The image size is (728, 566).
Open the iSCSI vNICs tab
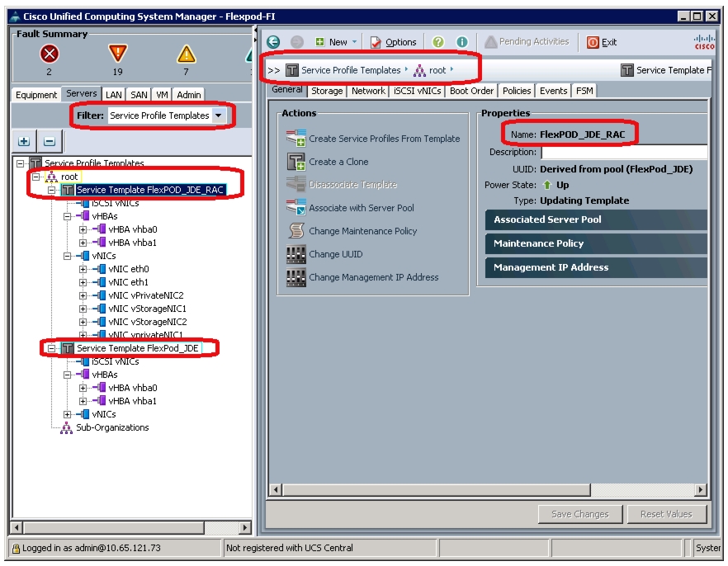418,91
